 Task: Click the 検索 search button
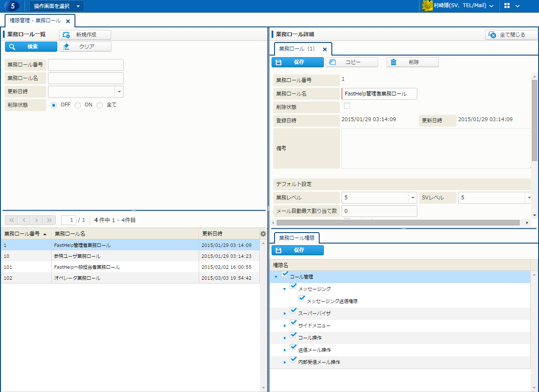31,47
